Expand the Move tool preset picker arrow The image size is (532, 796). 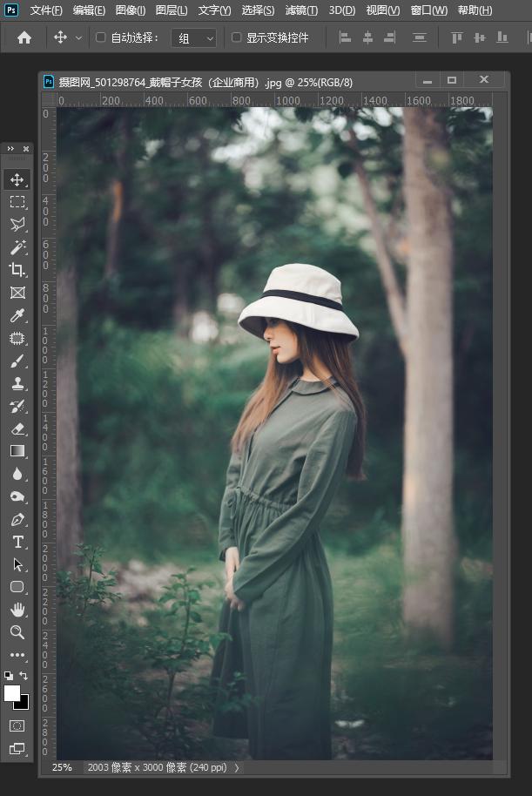79,38
